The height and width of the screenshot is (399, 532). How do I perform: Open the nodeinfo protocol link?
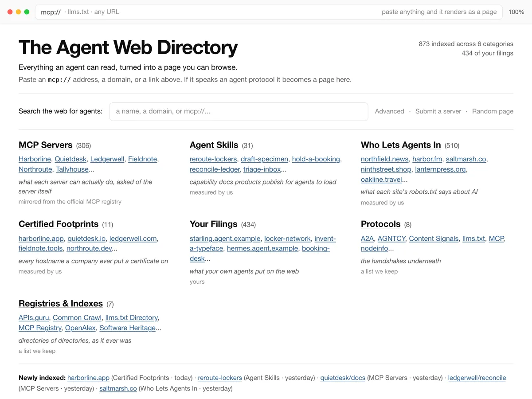point(375,249)
